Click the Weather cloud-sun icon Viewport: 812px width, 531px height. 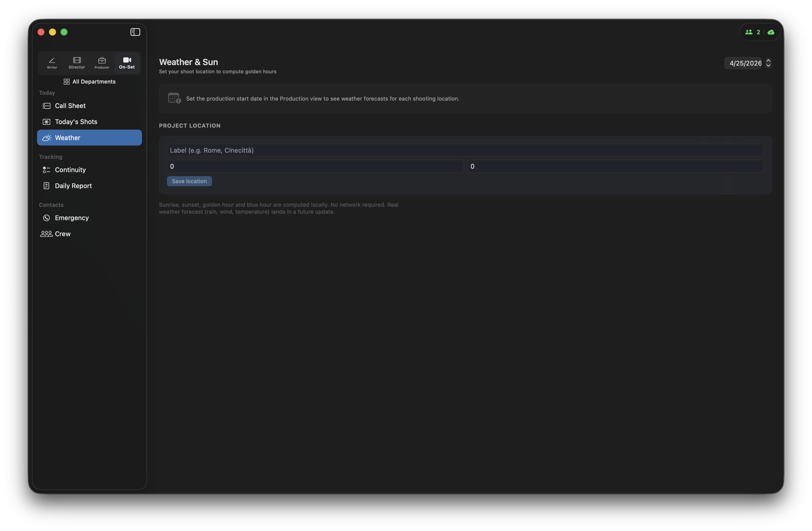click(46, 138)
